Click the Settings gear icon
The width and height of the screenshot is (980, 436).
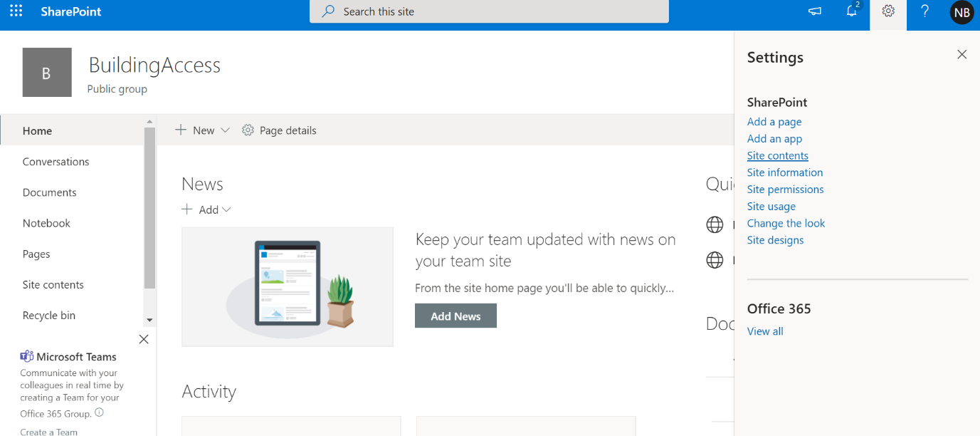[x=888, y=11]
